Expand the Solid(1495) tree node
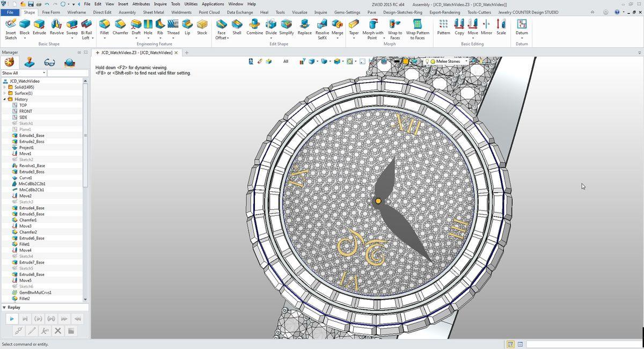The width and height of the screenshot is (644, 349). pos(4,87)
